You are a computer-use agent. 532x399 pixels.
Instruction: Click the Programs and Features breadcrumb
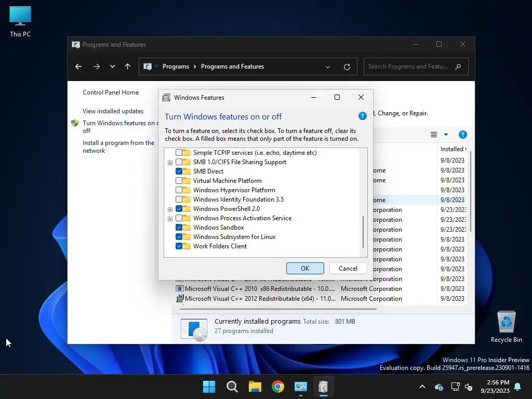pos(232,66)
